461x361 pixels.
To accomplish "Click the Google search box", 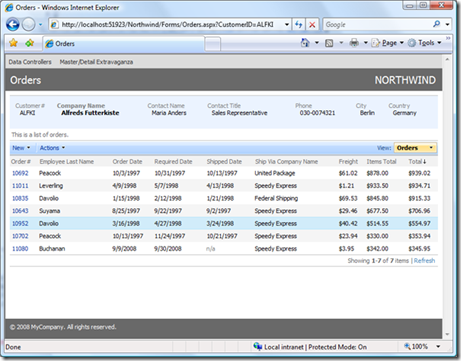I will [377, 25].
